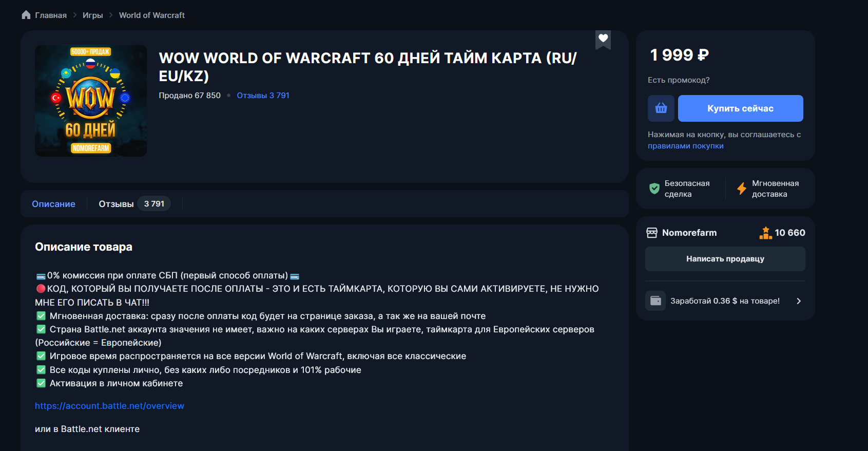This screenshot has height=451, width=868.
Task: Open the Описание tab
Action: [53, 204]
